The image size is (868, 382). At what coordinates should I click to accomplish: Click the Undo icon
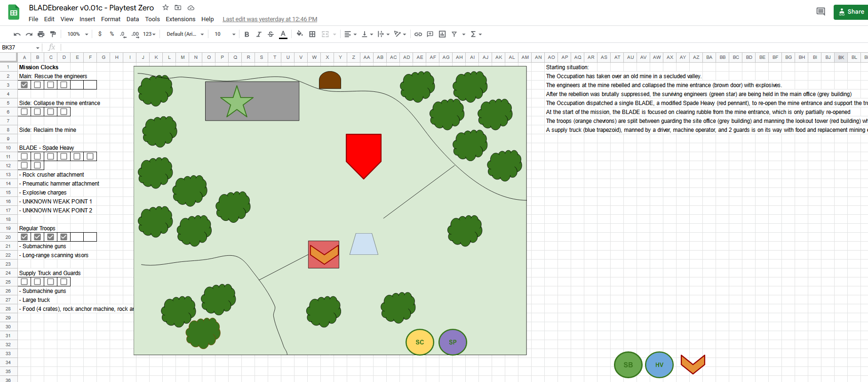click(17, 34)
